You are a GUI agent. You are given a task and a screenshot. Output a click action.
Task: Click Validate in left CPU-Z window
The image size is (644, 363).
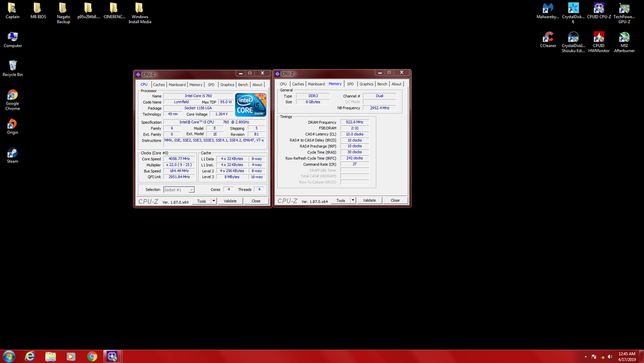coord(230,201)
